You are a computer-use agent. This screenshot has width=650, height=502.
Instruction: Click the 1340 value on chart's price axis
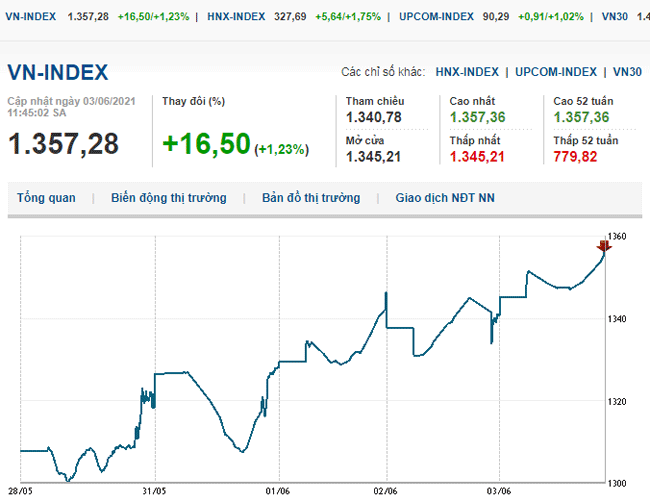[617, 319]
